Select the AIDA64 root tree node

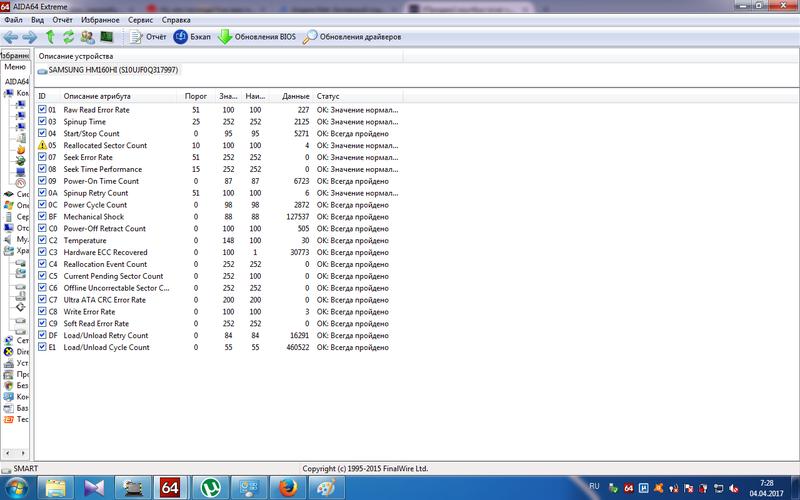(x=16, y=81)
